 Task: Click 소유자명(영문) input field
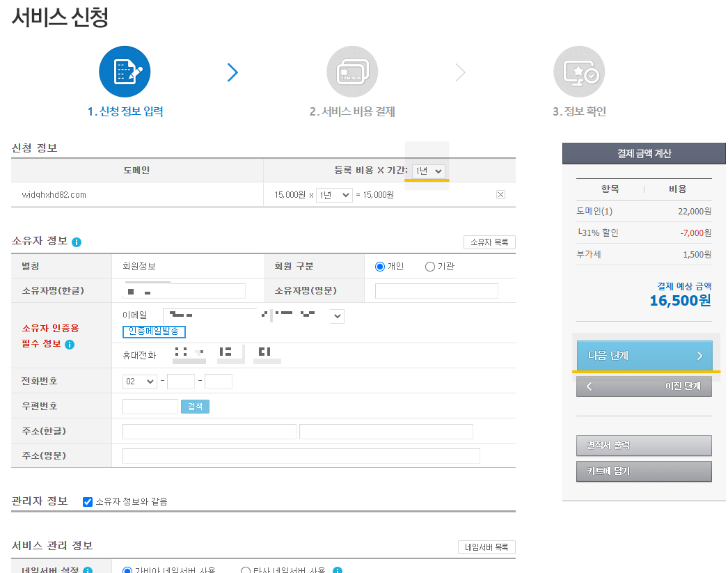[436, 291]
